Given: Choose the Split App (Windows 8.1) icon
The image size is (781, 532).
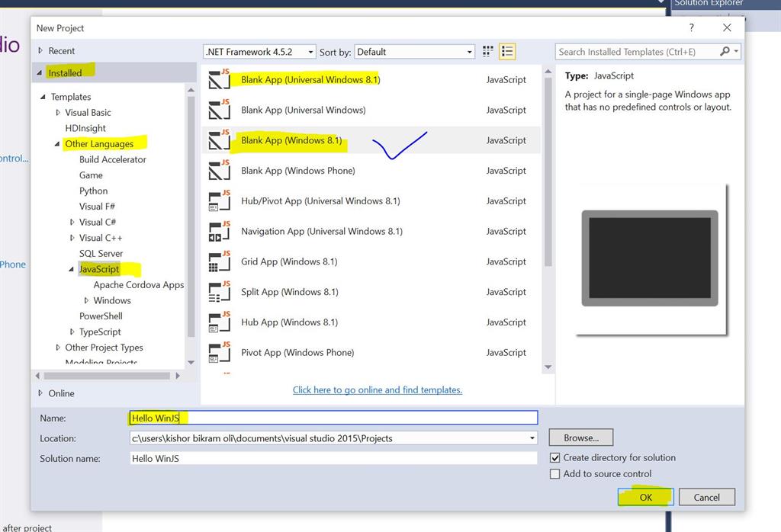Looking at the screenshot, I should 219,292.
